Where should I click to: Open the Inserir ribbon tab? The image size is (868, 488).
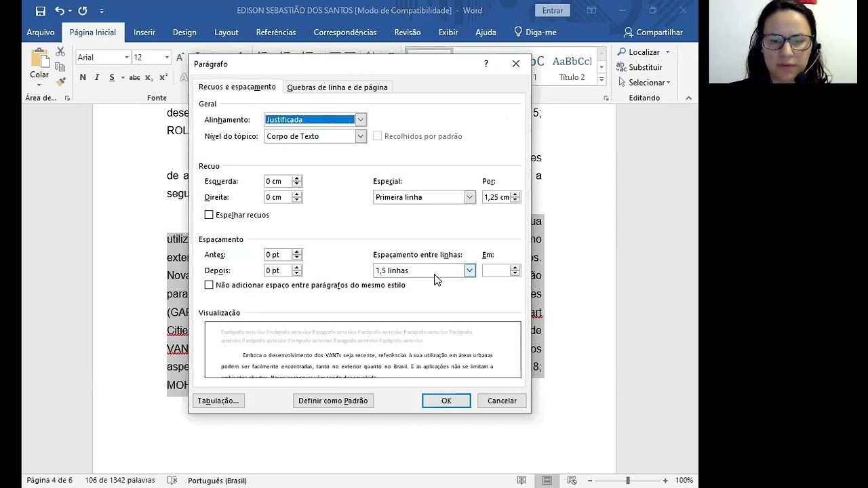144,32
